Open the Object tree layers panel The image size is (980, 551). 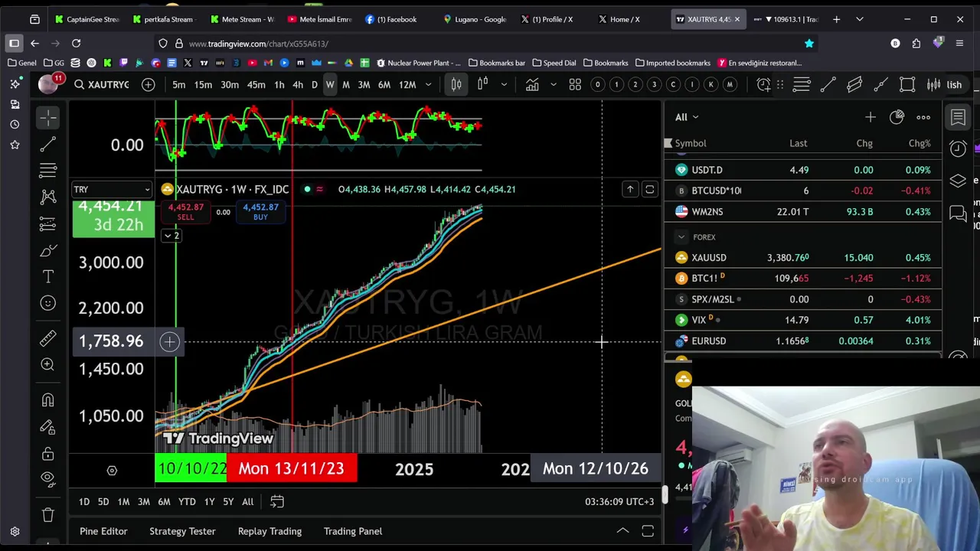pyautogui.click(x=958, y=181)
